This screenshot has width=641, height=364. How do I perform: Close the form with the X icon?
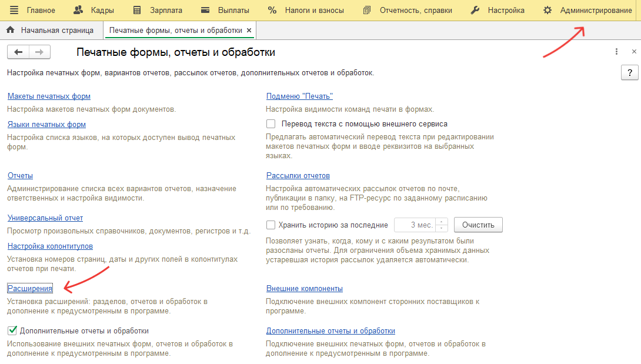pyautogui.click(x=634, y=52)
